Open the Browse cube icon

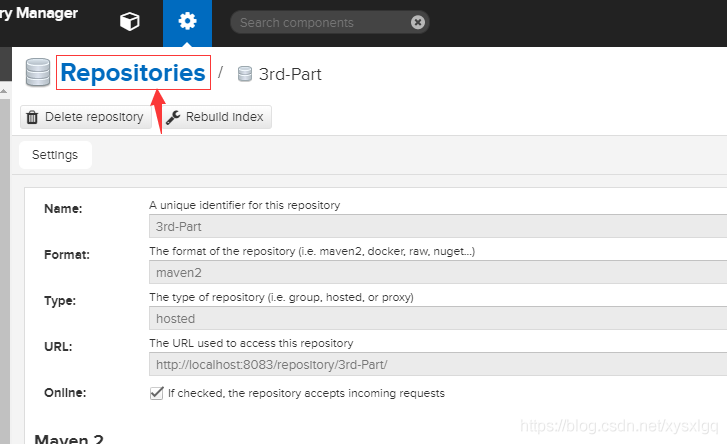pos(130,22)
